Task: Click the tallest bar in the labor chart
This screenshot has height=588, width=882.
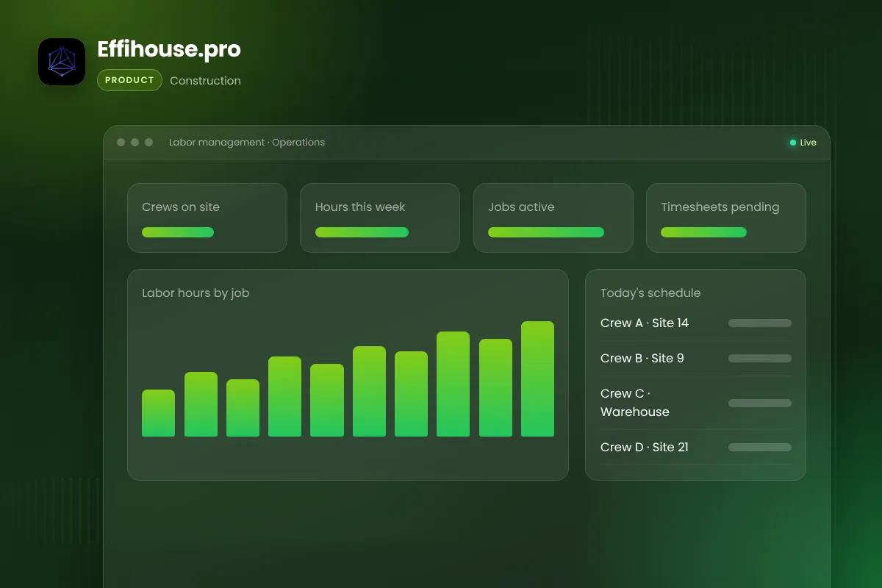Action: pos(537,379)
